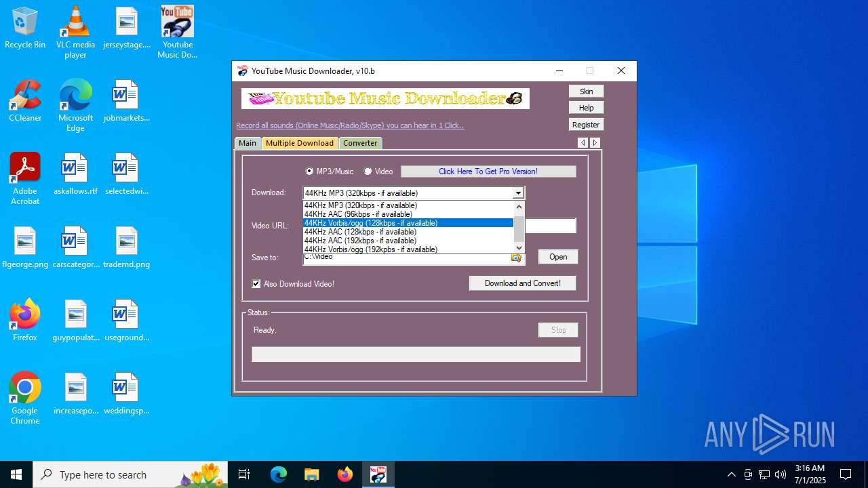
Task: Click the download progress bar
Action: (x=416, y=354)
